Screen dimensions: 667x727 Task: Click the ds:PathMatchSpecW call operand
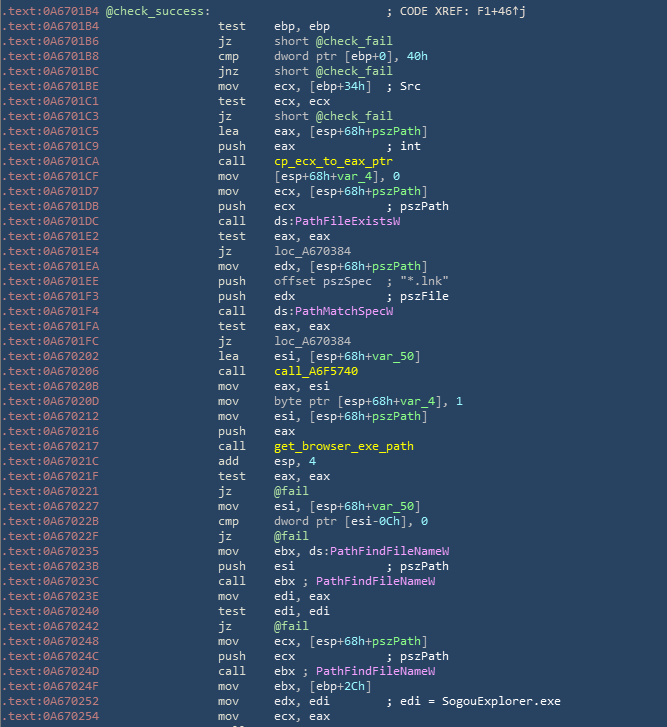[334, 311]
